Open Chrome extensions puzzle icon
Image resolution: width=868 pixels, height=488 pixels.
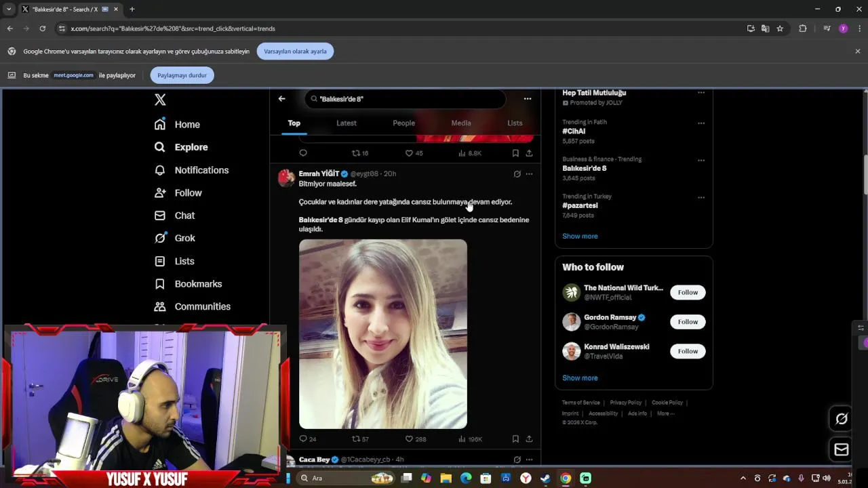tap(803, 28)
